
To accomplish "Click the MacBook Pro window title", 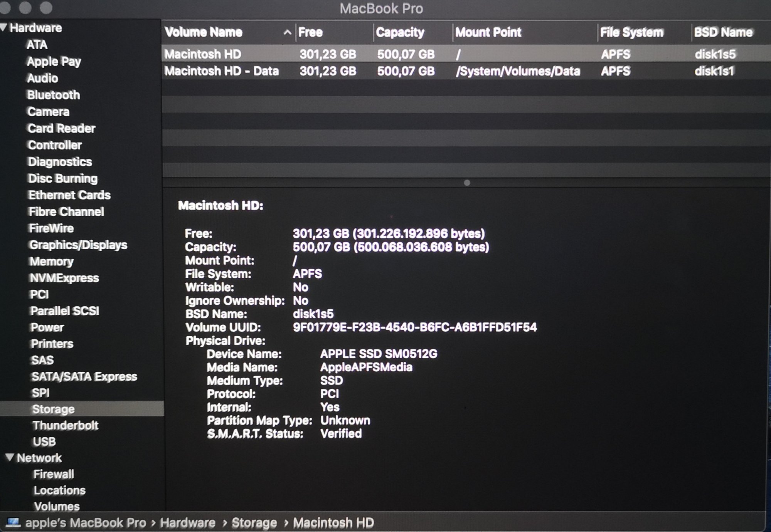I will coord(381,8).
